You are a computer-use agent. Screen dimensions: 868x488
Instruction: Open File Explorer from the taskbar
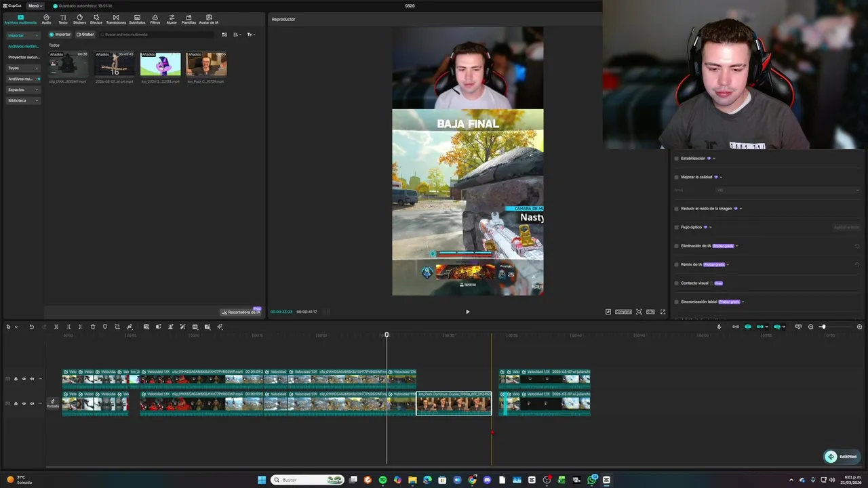(412, 480)
